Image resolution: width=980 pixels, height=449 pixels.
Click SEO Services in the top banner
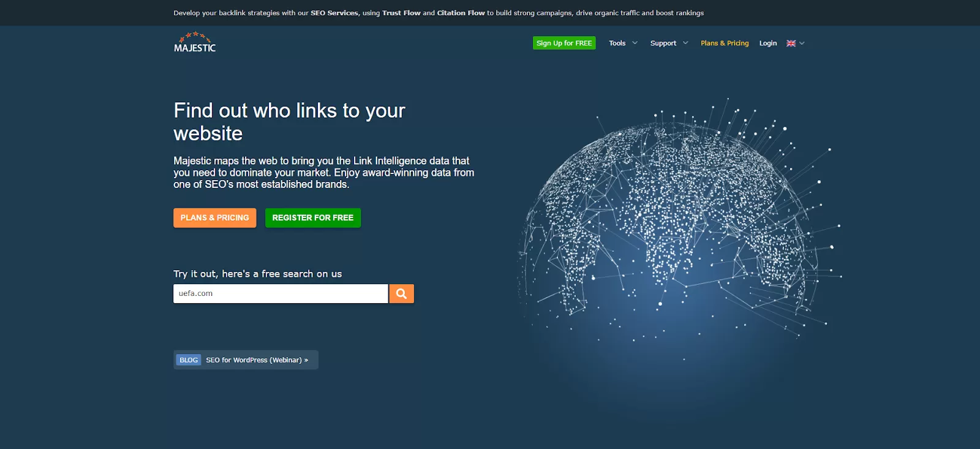(334, 13)
